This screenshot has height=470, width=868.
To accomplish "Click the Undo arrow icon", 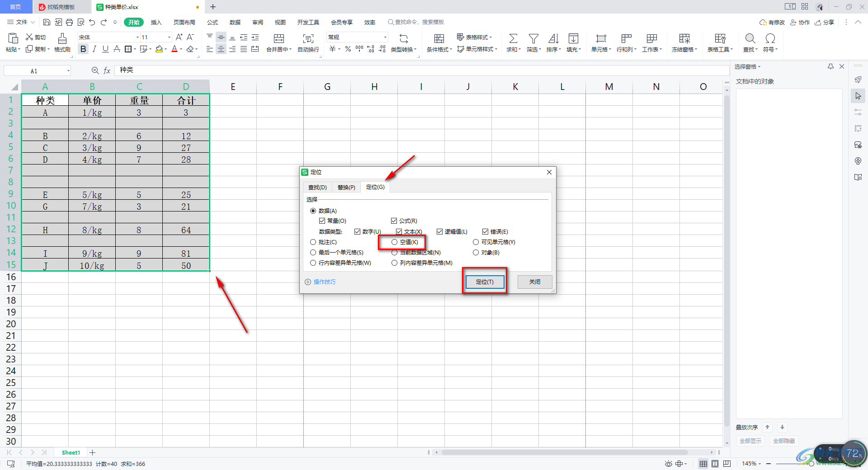I will coord(92,22).
